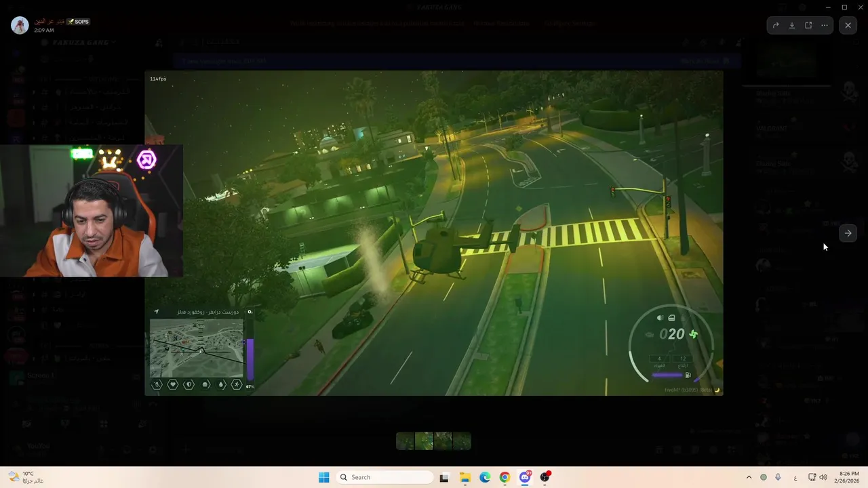Screen dimensions: 868x488
Task: Click the SOPS server tag badge
Action: tap(78, 22)
